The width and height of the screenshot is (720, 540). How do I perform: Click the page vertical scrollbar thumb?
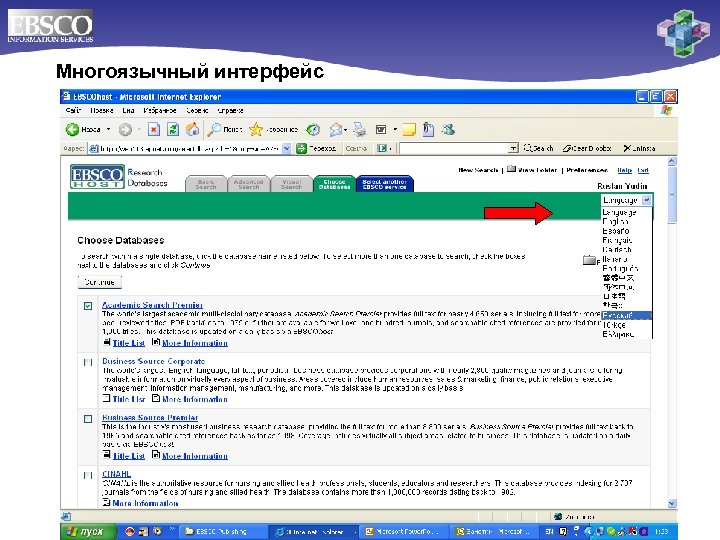tap(672, 195)
